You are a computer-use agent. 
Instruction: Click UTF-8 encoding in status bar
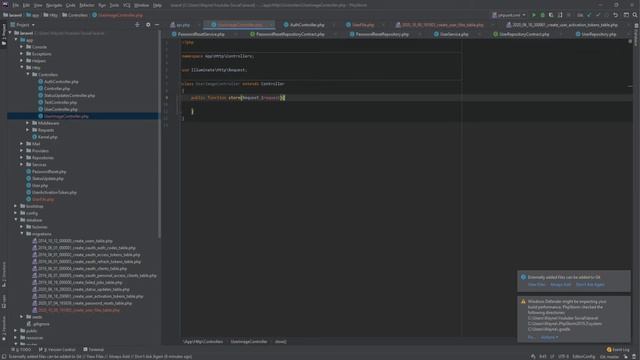pyautogui.click(x=563, y=356)
